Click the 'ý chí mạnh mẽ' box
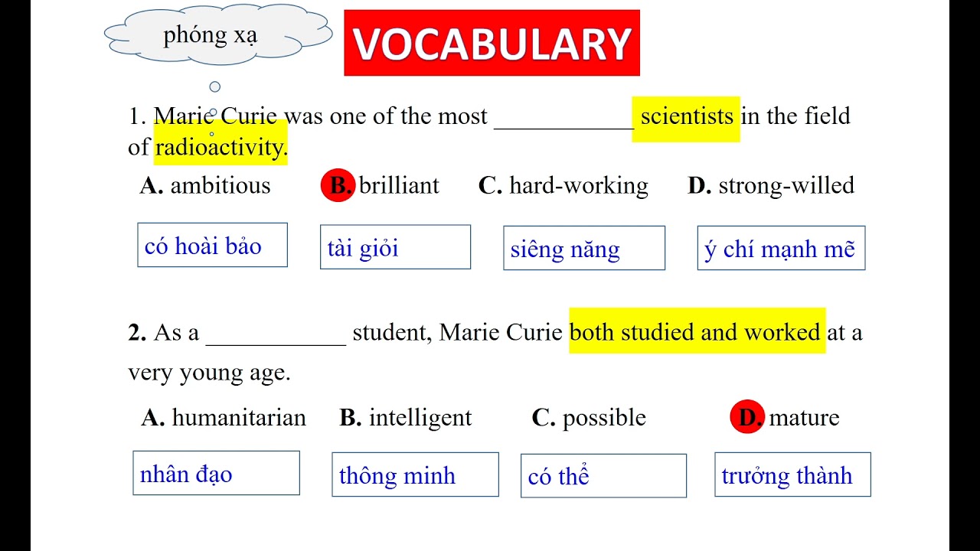980x551 pixels. 781,248
